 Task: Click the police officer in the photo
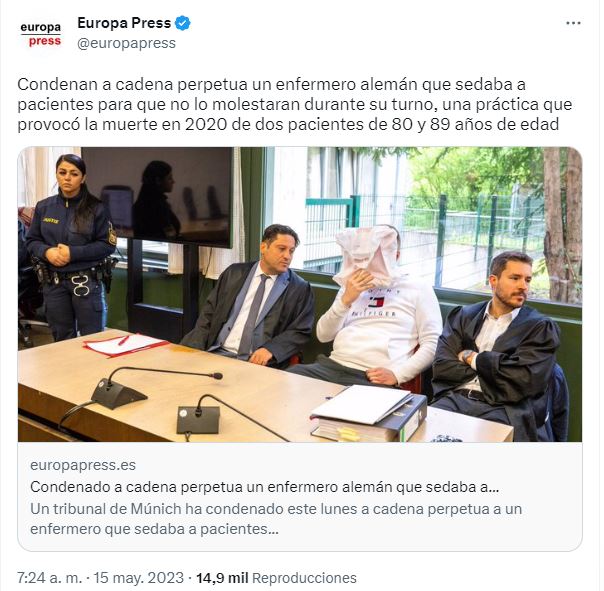pyautogui.click(x=69, y=247)
